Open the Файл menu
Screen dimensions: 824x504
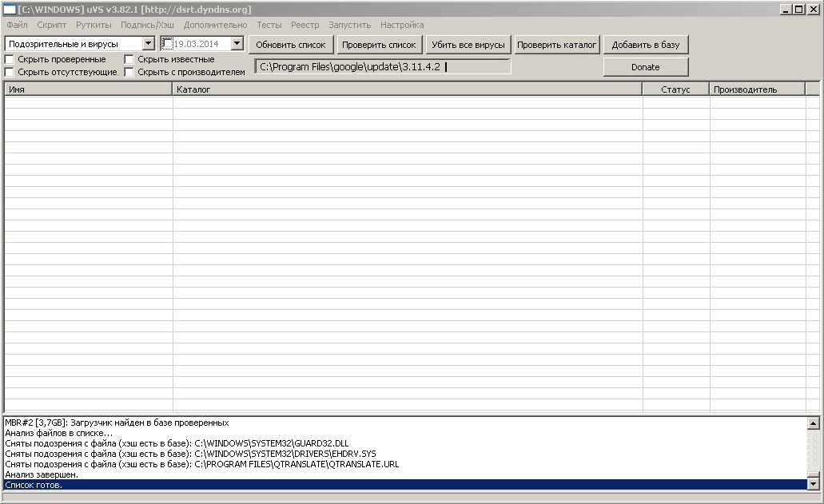point(17,25)
